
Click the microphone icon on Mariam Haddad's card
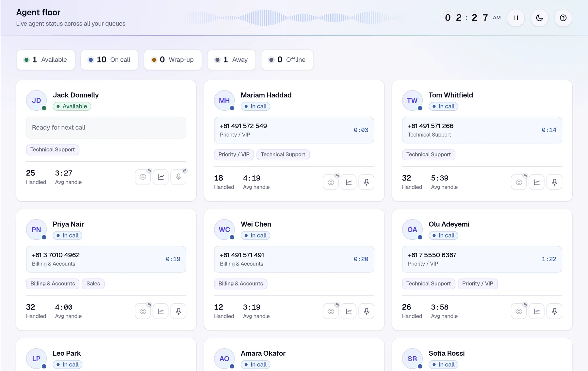pos(367,182)
